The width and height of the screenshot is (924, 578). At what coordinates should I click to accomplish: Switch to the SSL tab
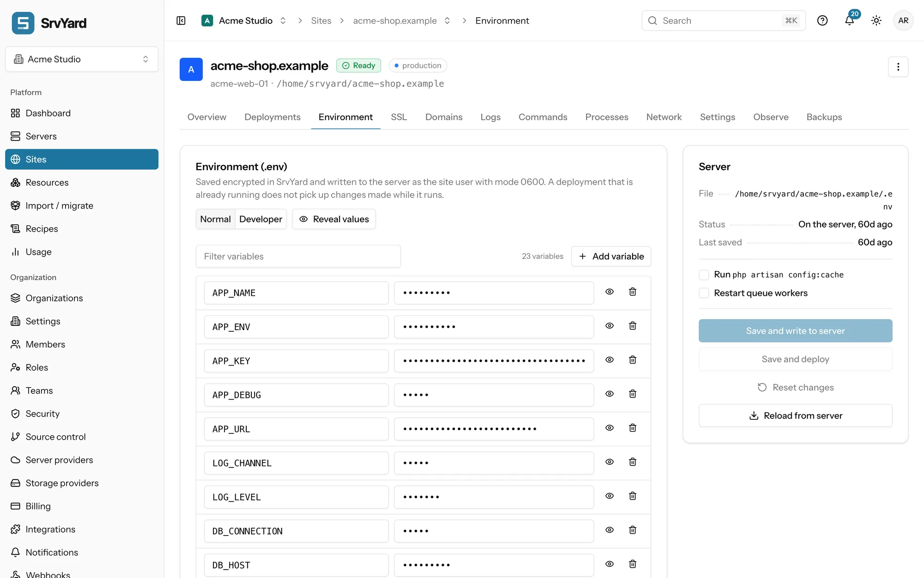coord(399,117)
